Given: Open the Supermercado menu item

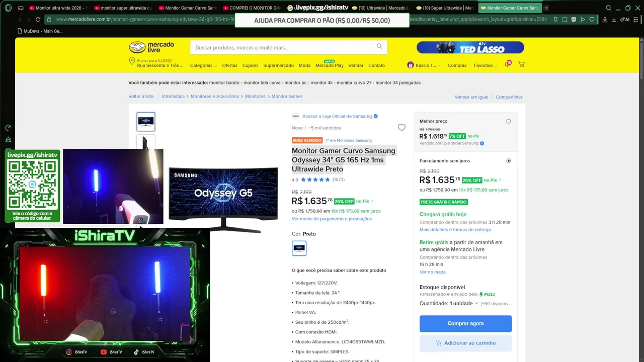Looking at the screenshot, I should pyautogui.click(x=278, y=65).
